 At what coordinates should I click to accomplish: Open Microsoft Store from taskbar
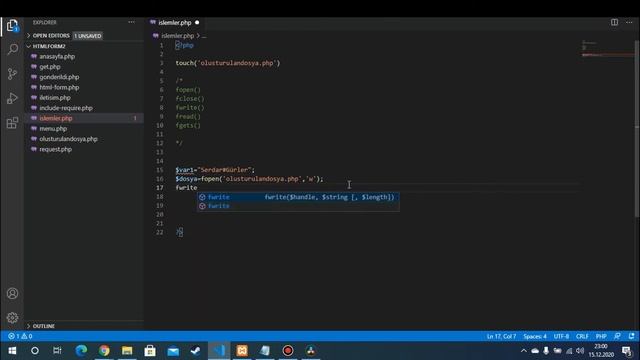[150, 351]
